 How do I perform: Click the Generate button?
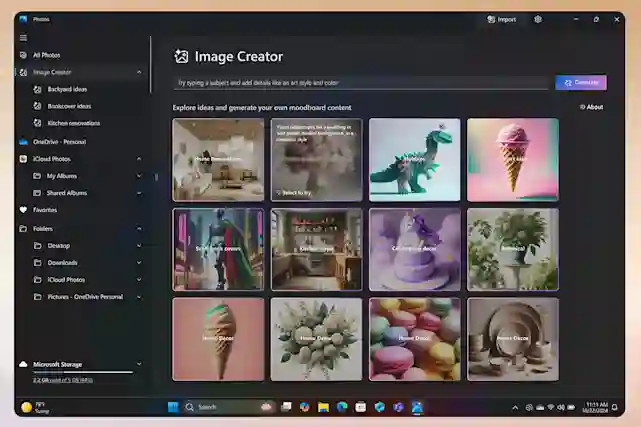581,83
